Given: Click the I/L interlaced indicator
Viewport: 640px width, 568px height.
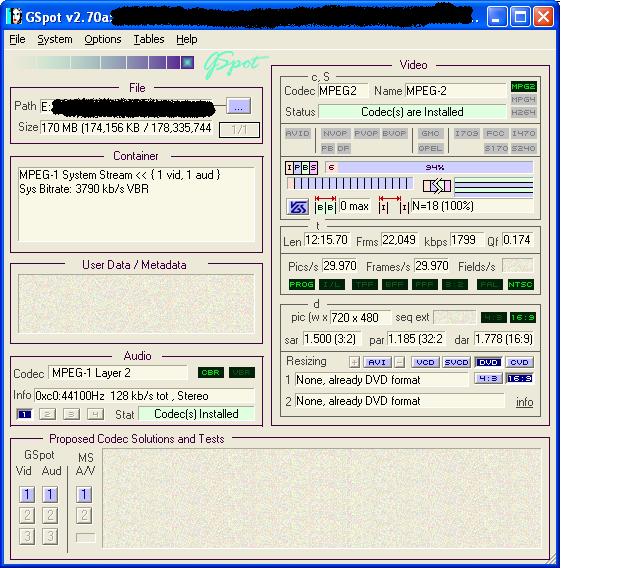Looking at the screenshot, I should (332, 284).
